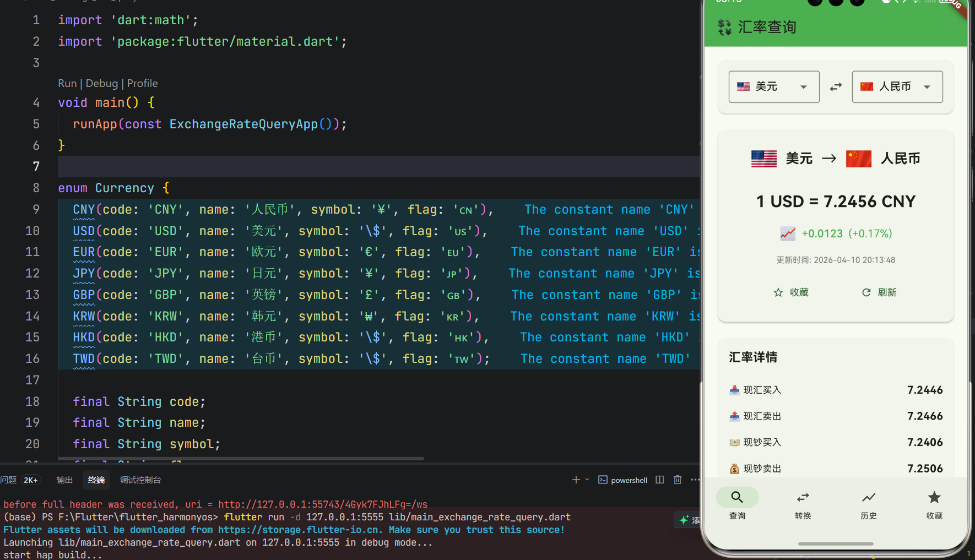The image size is (975, 560).
Task: Click the 2K+ problems count badge
Action: click(31, 480)
